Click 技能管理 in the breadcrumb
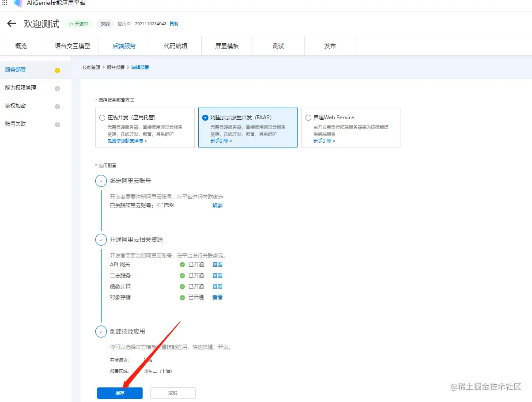This screenshot has width=532, height=402. click(x=91, y=68)
